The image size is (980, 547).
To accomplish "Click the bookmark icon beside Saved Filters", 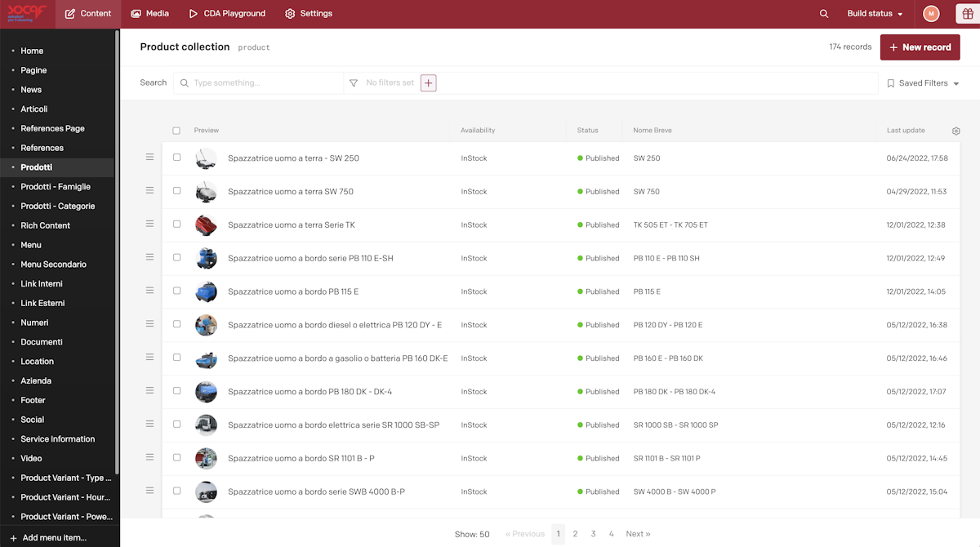I will click(891, 83).
